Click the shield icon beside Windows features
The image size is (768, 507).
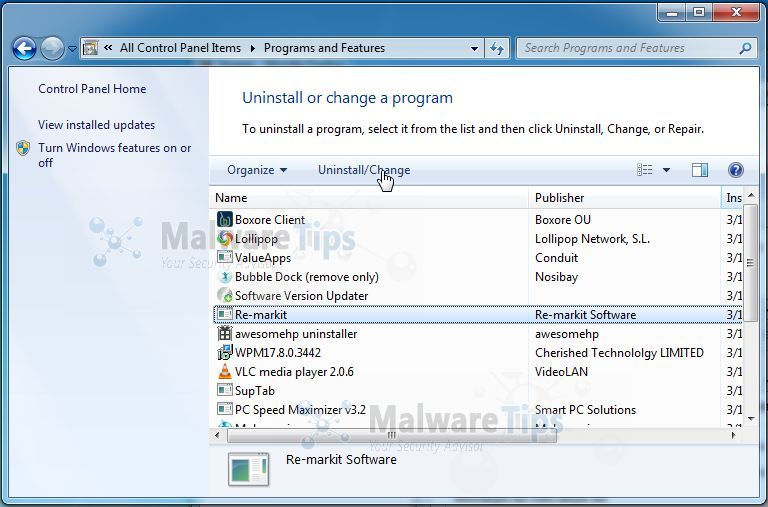[23, 148]
